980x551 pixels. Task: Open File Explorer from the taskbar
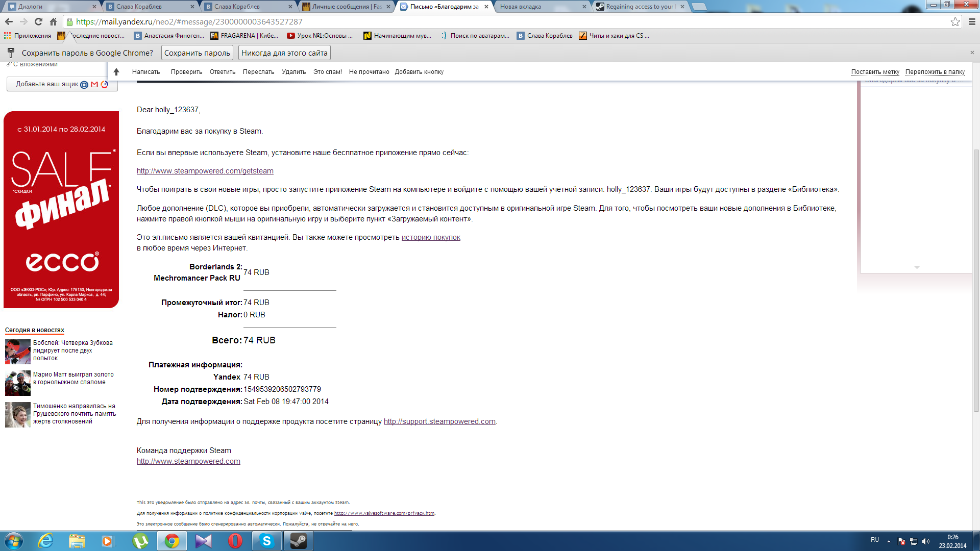point(77,541)
